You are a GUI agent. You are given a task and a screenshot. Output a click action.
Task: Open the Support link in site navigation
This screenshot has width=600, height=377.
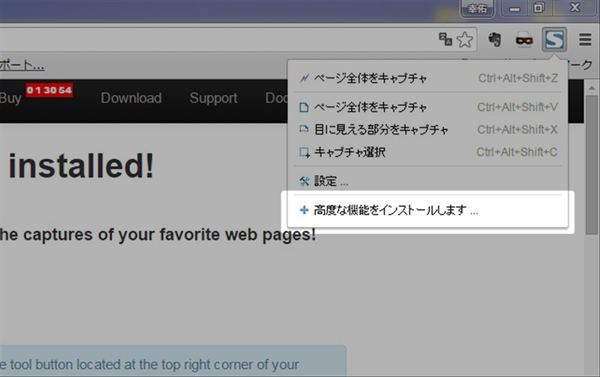[214, 98]
